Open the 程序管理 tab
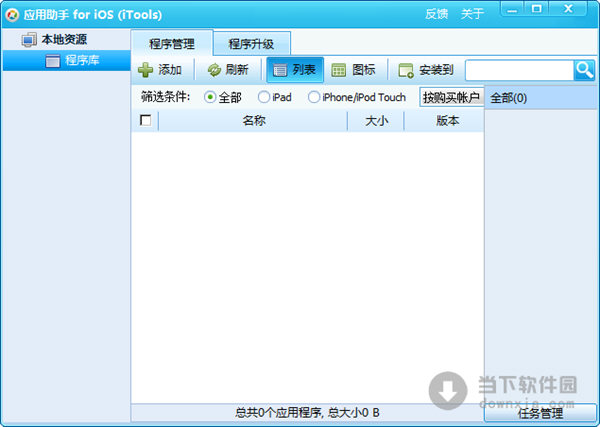 click(172, 44)
